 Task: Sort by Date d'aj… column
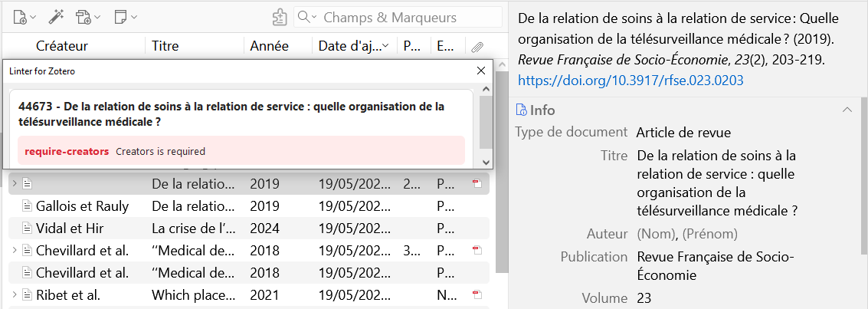coord(354,46)
